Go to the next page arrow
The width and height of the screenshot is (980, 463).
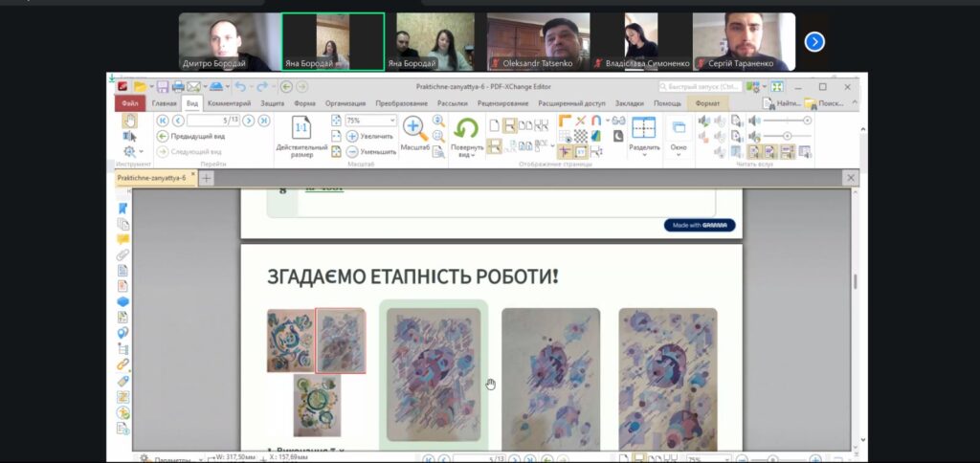coord(248,121)
